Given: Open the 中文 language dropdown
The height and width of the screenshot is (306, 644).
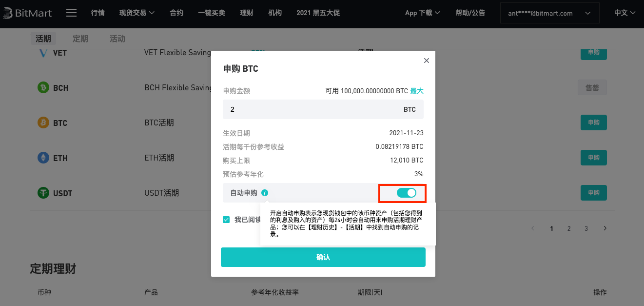Looking at the screenshot, I should tap(625, 13).
